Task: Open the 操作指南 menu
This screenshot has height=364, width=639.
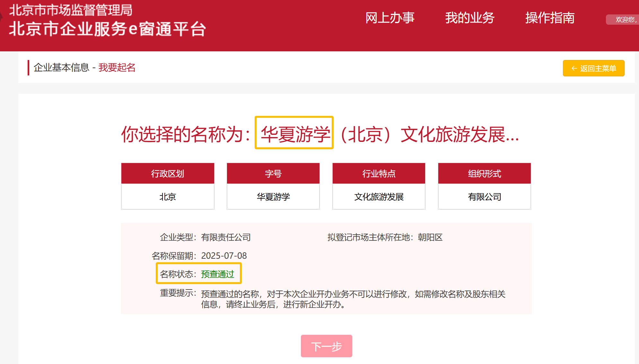Action: 550,18
